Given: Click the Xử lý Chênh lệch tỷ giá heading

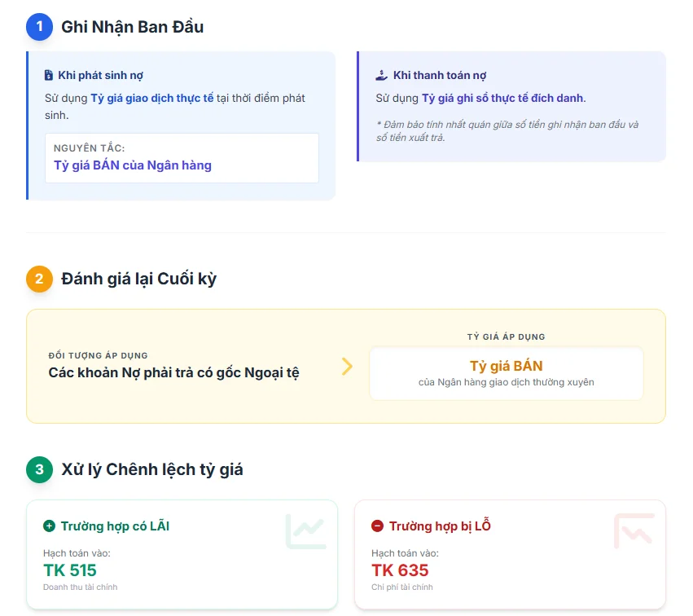Looking at the screenshot, I should pos(151,469).
